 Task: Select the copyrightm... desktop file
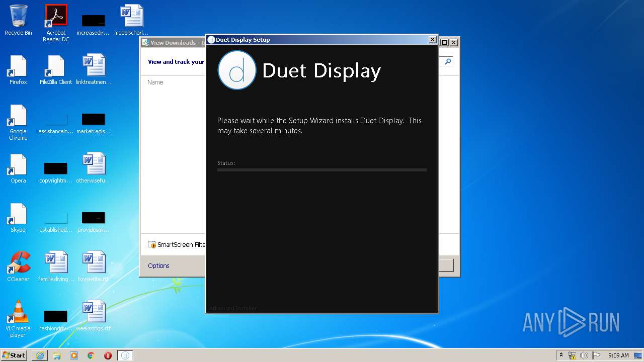(x=56, y=172)
